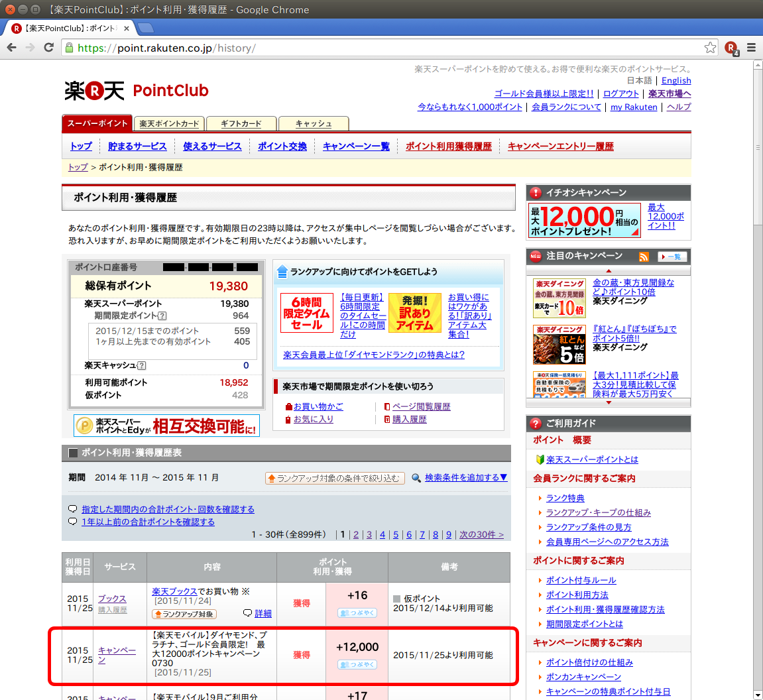Click the green SSL padlock icon
Screen dimensions: 763x700
click(x=69, y=48)
